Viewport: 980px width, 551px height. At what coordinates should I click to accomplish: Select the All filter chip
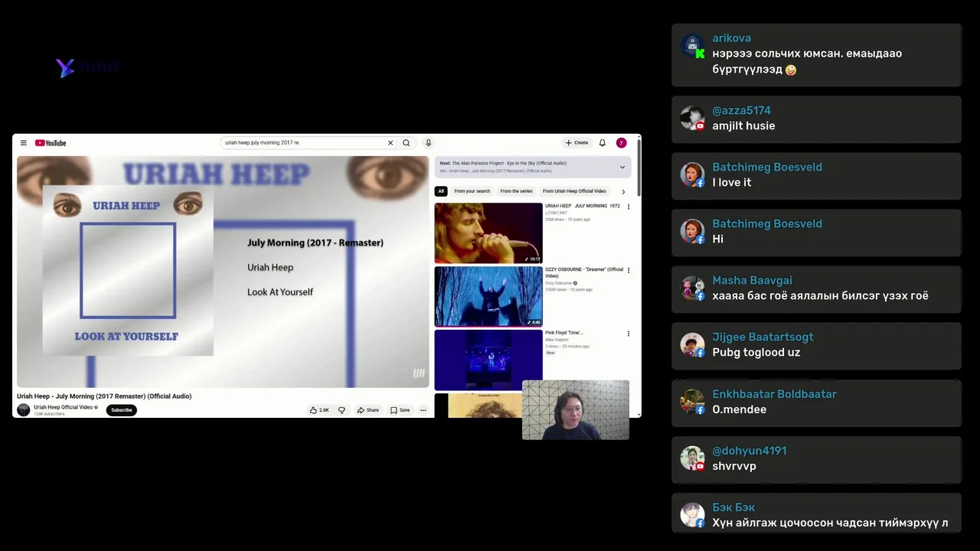point(441,191)
